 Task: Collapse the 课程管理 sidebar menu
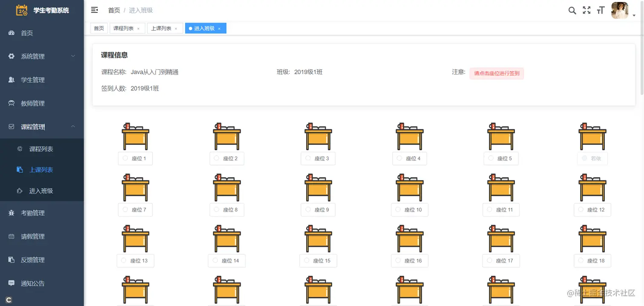click(x=32, y=126)
